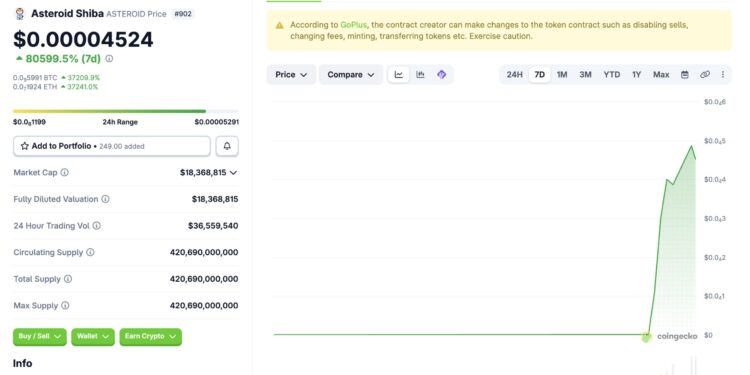
Task: Select the 1M time range
Action: click(562, 75)
